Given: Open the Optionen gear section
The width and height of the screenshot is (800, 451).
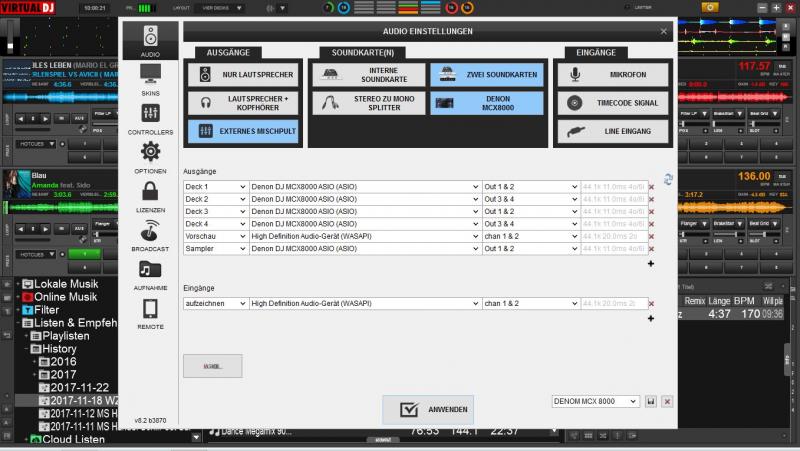Looking at the screenshot, I should click(150, 157).
